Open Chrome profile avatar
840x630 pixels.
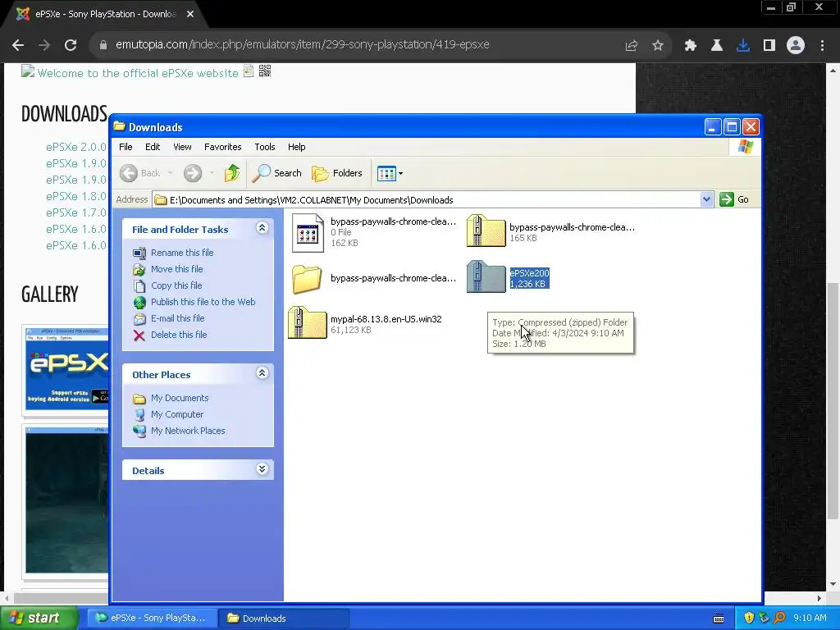coord(796,45)
